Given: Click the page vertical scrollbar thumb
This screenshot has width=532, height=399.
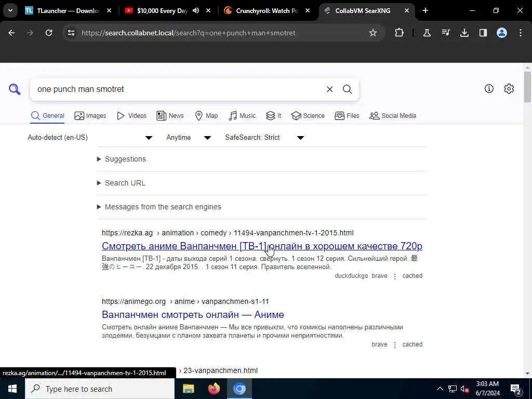Looking at the screenshot, I should (527, 87).
